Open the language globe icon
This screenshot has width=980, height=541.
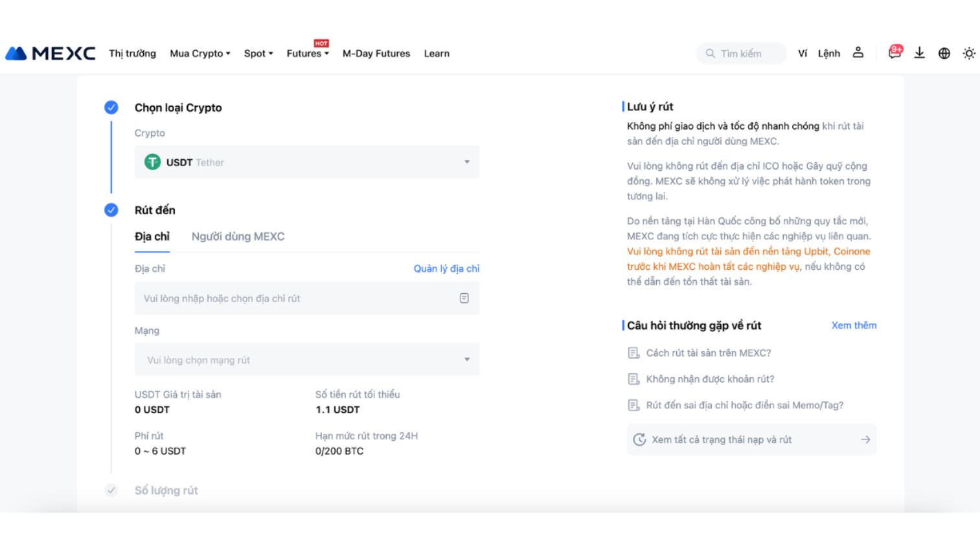[944, 54]
